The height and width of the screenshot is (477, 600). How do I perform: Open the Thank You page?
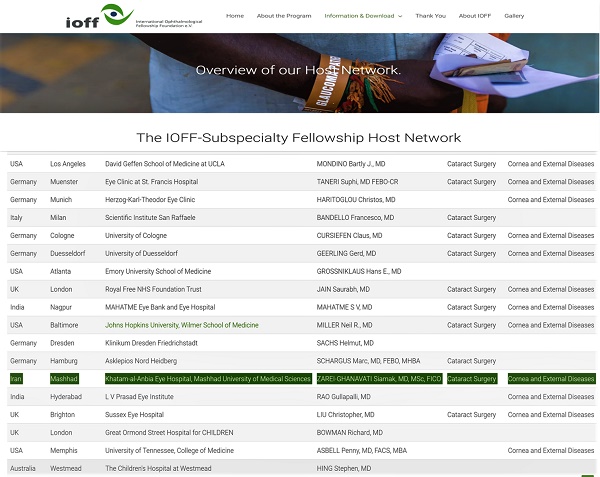tap(430, 16)
